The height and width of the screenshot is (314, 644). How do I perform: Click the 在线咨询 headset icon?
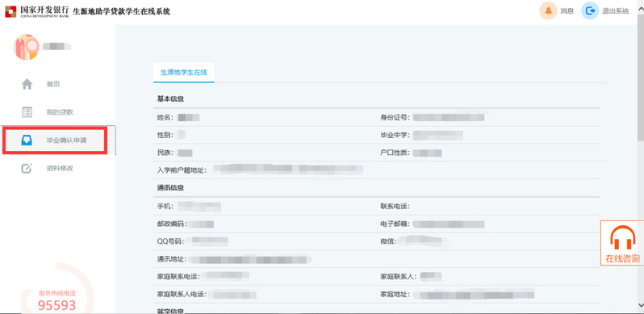coord(622,238)
